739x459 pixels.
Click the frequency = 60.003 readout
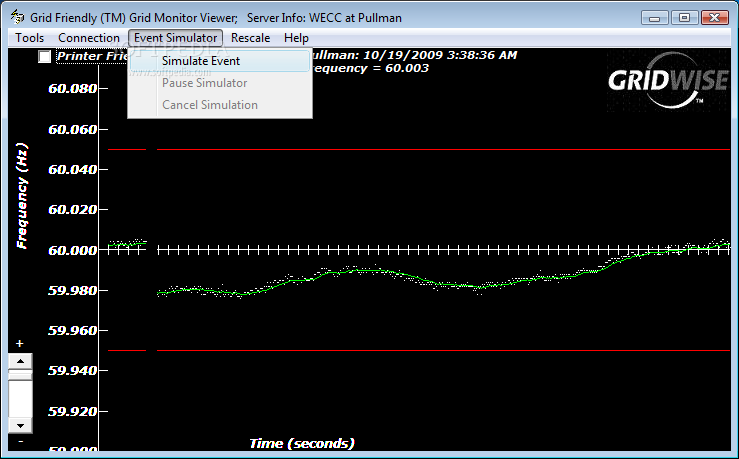pos(370,68)
